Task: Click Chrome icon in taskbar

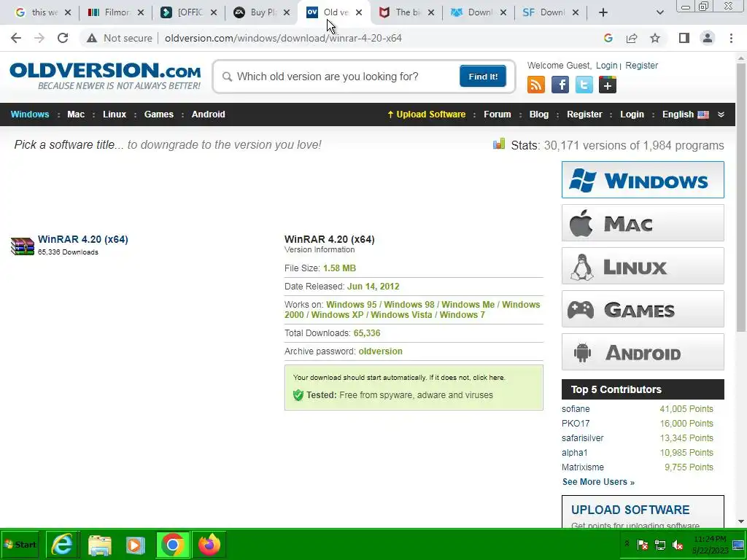Action: pos(172,544)
